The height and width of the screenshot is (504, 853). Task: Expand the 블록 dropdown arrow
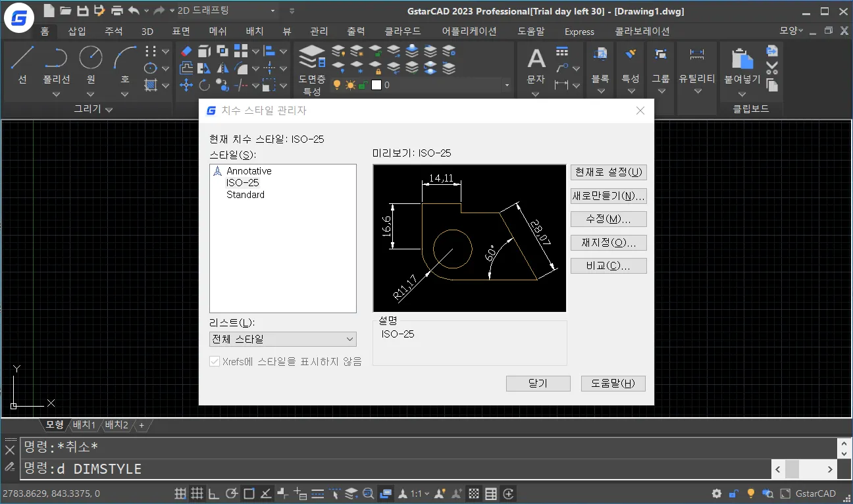600,91
